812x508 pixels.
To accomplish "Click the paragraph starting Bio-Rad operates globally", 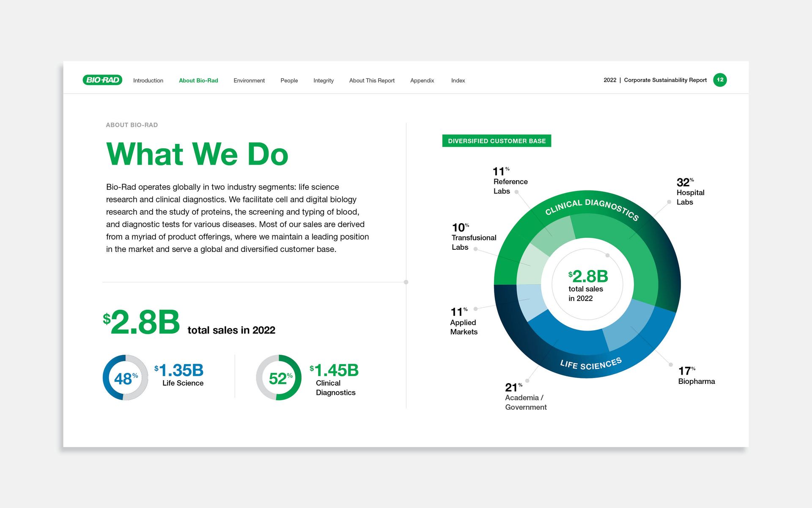I will pyautogui.click(x=237, y=218).
